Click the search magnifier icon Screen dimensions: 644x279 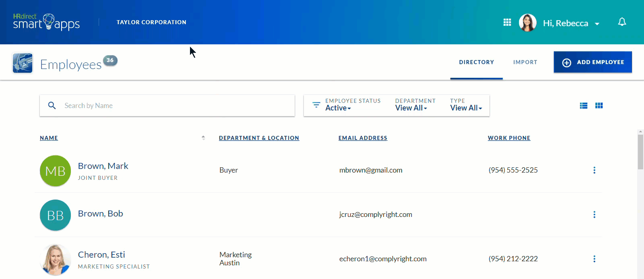point(52,106)
